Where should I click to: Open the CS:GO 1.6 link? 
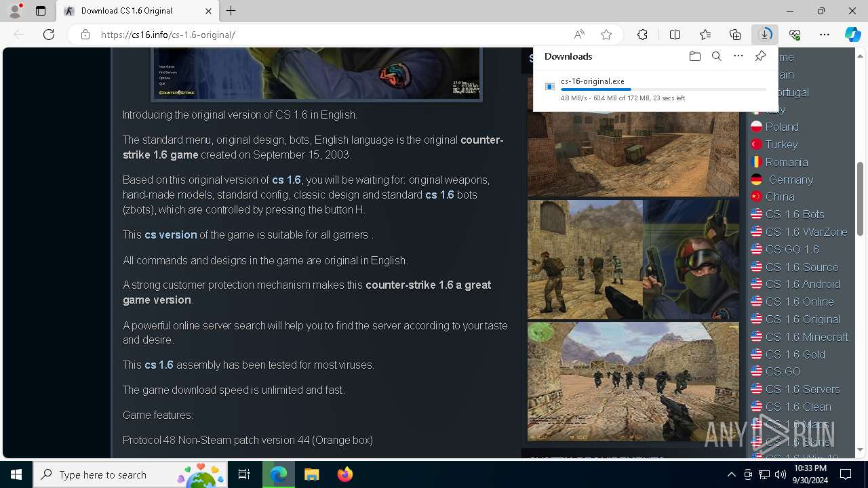(x=792, y=249)
